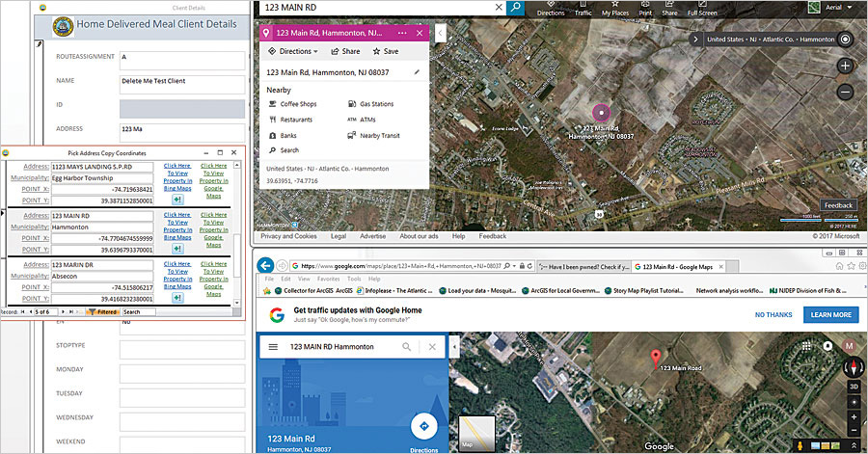Click Search under Nearby section

click(x=284, y=150)
